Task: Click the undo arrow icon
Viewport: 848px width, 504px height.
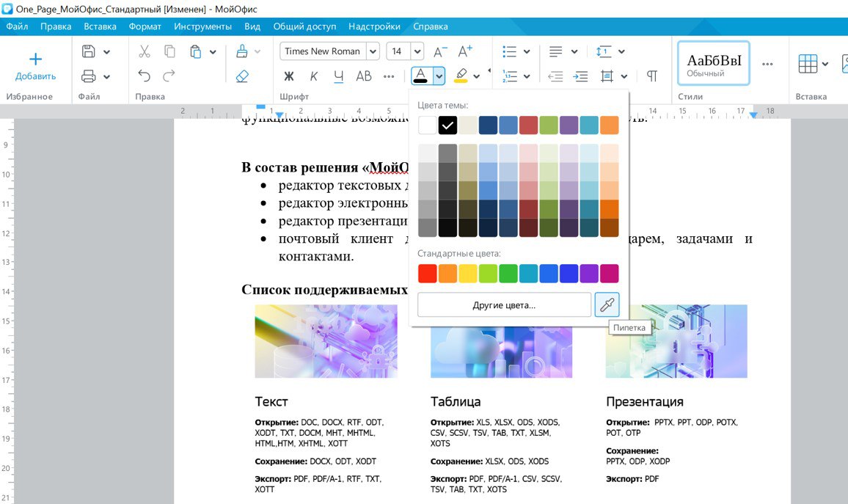Action: click(145, 76)
